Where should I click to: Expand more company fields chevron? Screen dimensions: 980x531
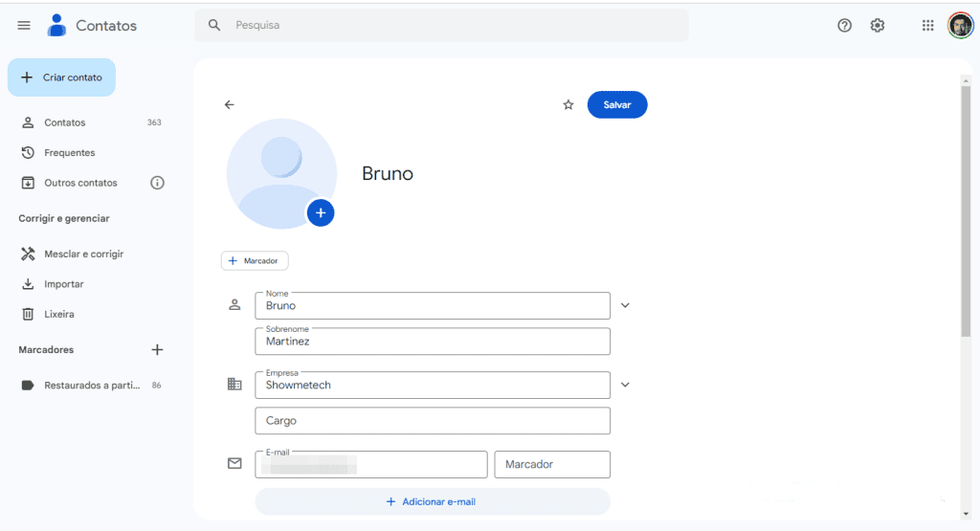(x=625, y=385)
